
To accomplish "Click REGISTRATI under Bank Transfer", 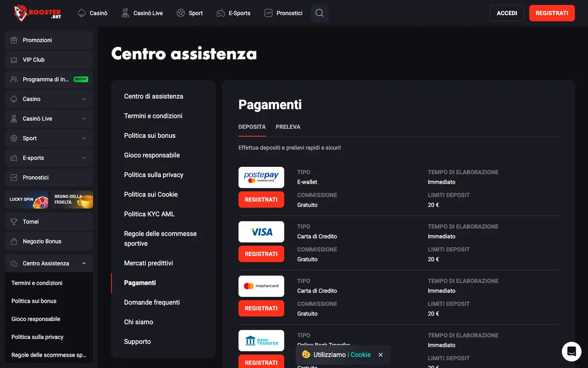I will (x=261, y=362).
